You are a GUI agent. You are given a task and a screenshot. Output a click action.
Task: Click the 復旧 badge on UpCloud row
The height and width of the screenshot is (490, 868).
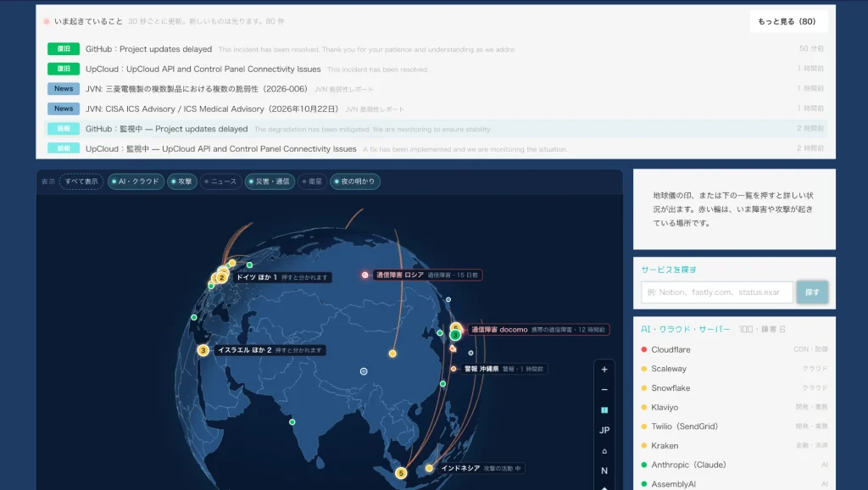(x=64, y=69)
